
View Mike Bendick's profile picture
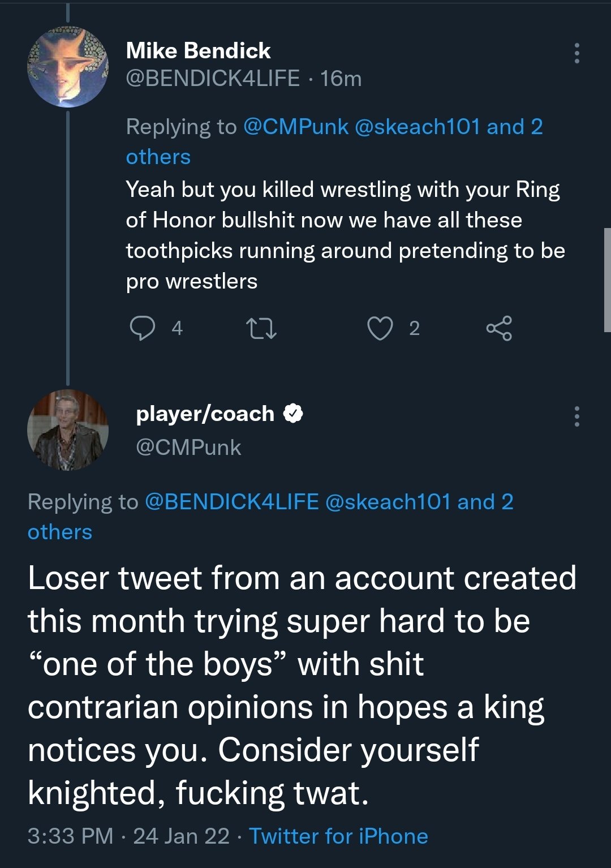[68, 67]
